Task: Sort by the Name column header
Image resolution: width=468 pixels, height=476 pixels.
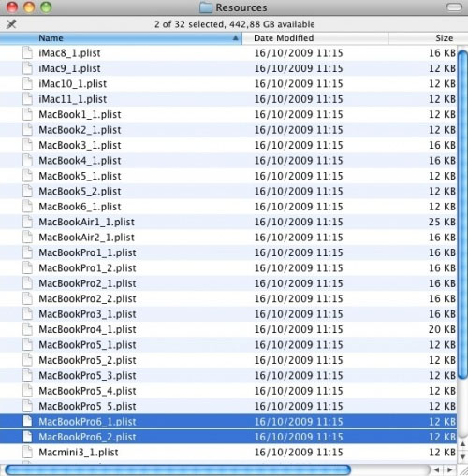Action: point(121,38)
